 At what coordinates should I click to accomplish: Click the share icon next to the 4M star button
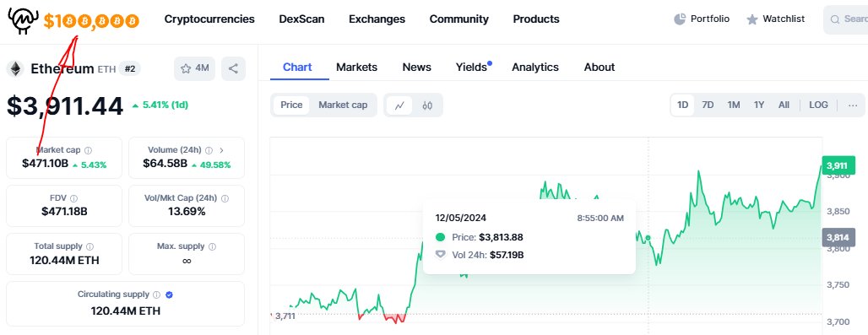pyautogui.click(x=233, y=68)
